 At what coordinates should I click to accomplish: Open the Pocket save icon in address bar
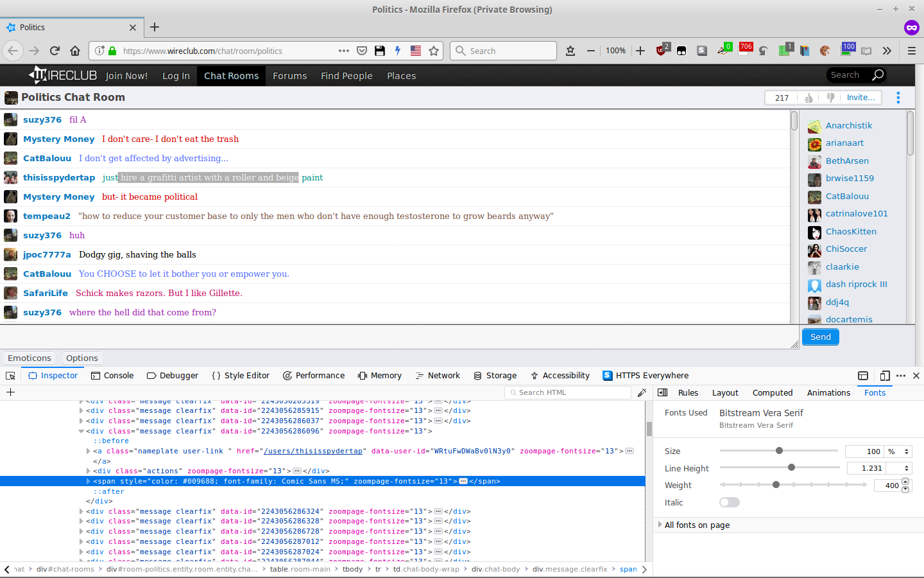(362, 51)
